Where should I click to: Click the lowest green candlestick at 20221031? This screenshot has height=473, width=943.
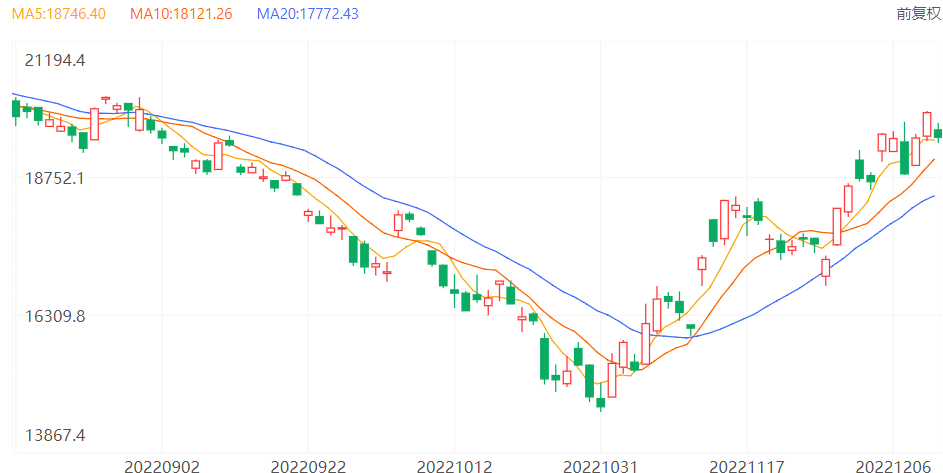[600, 403]
